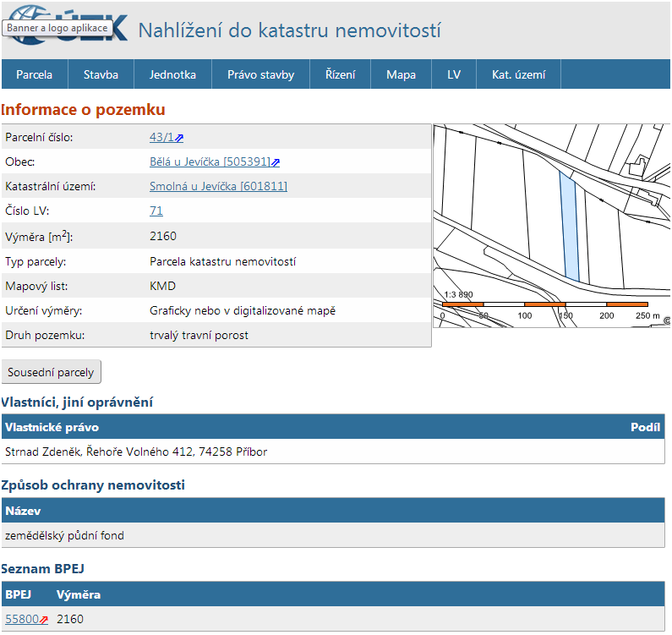Click the KMD map sheet value
The width and height of the screenshot is (672, 635).
162,286
